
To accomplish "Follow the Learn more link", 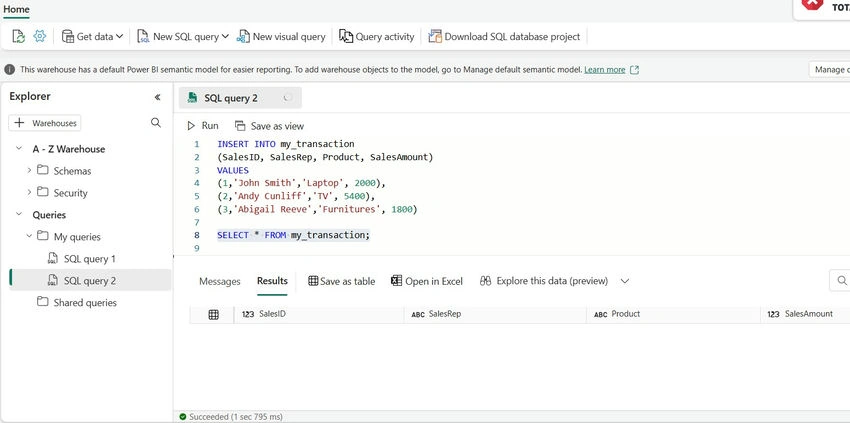I will [x=604, y=69].
